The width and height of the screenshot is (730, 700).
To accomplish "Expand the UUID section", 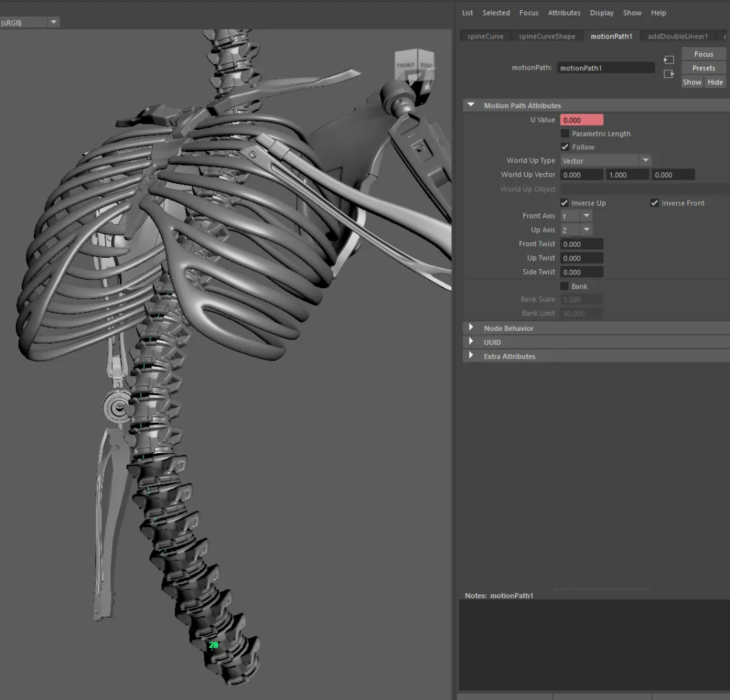I will point(471,342).
